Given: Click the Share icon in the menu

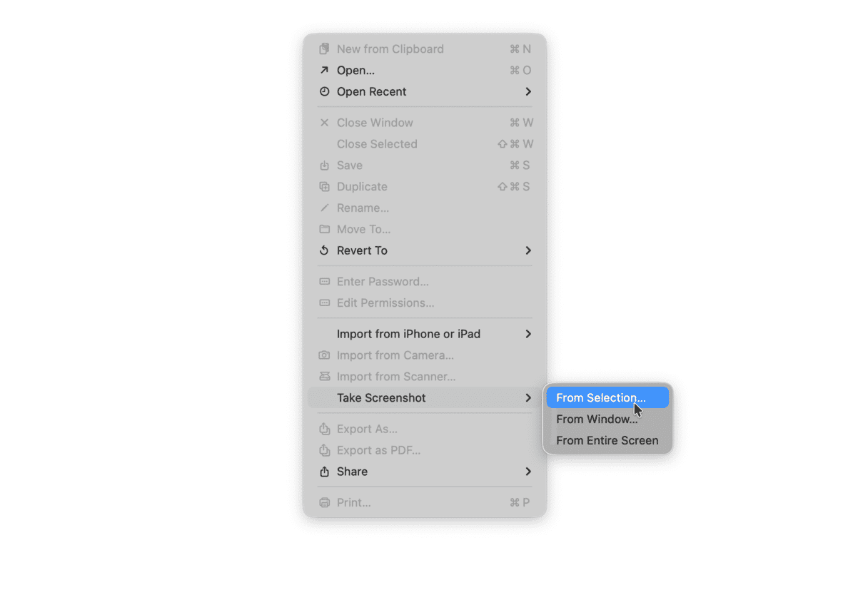Looking at the screenshot, I should (324, 472).
